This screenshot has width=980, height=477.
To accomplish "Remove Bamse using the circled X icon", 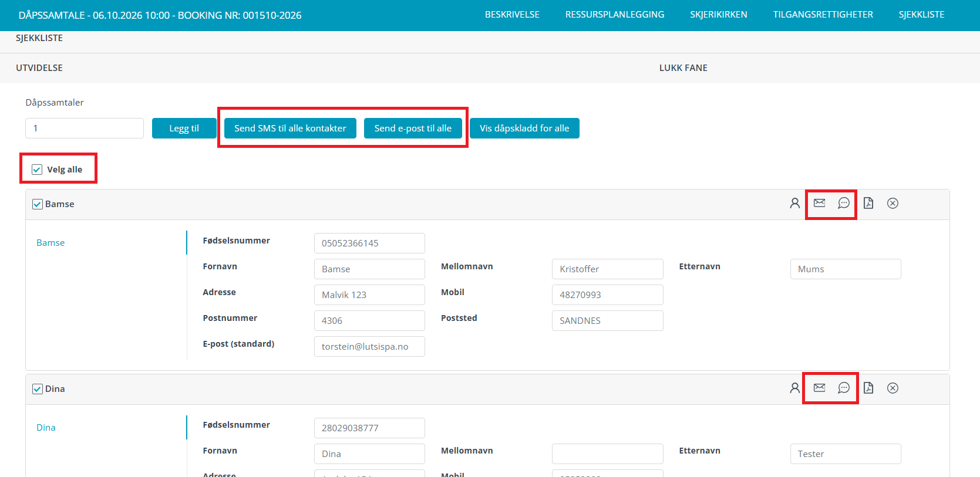I will [x=893, y=203].
